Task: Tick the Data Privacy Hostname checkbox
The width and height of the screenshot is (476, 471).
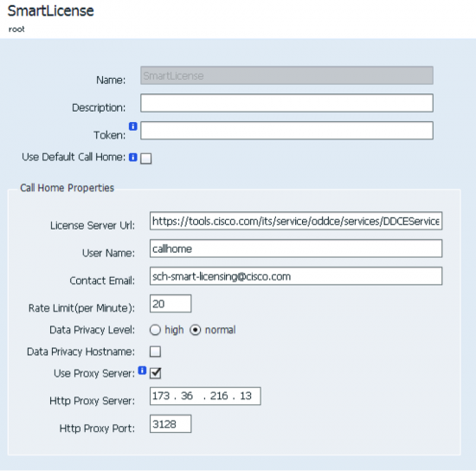Action: (155, 352)
